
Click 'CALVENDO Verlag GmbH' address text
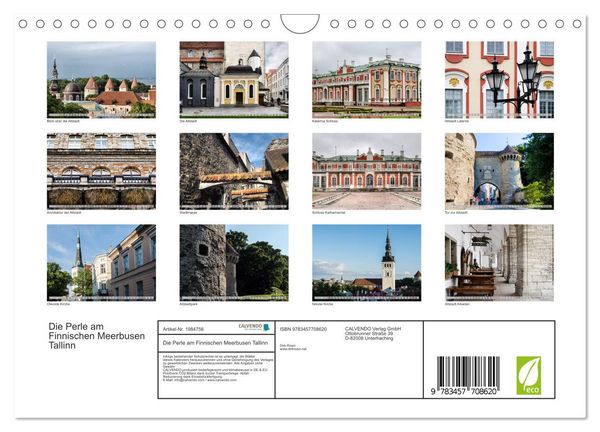pyautogui.click(x=373, y=334)
